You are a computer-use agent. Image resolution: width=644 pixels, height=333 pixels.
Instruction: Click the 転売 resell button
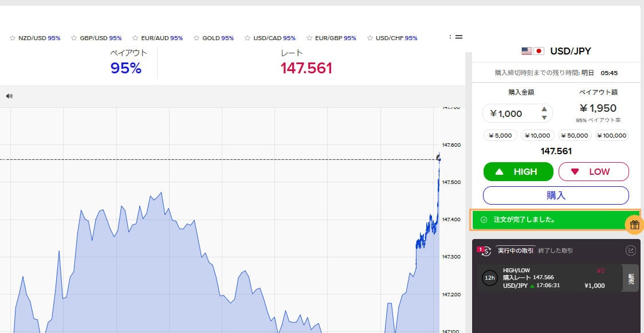tap(631, 279)
